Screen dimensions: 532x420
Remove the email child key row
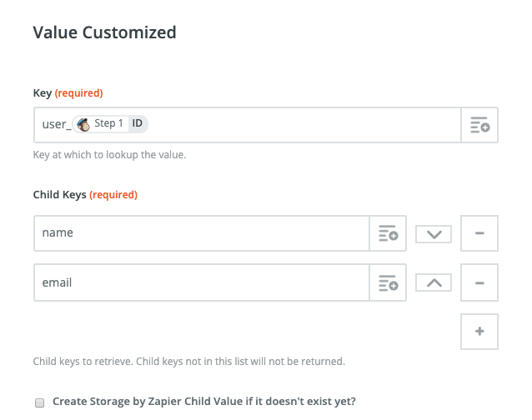[479, 283]
